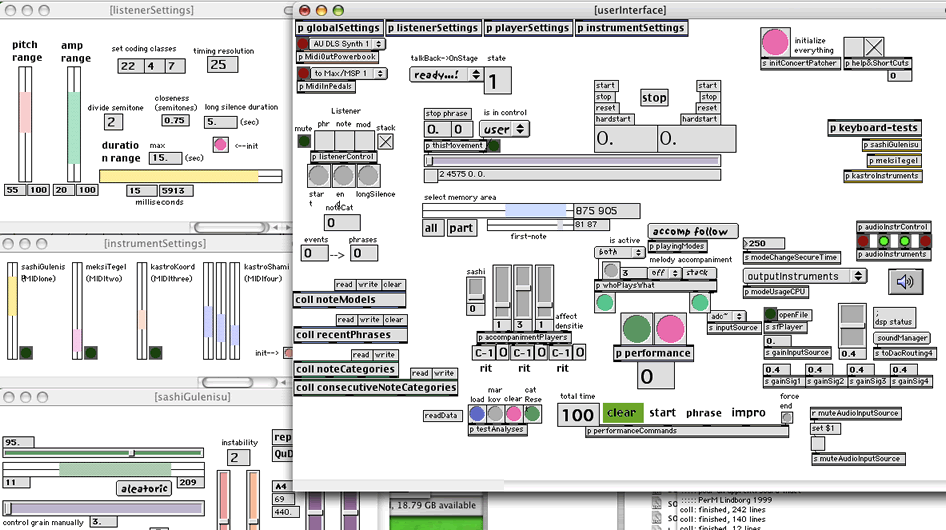Click the green Rese button above testAnalyses

[532, 413]
